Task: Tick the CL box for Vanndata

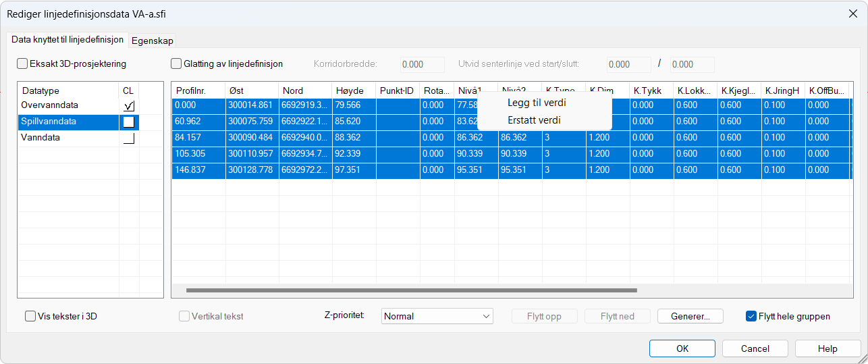Action: tap(129, 138)
